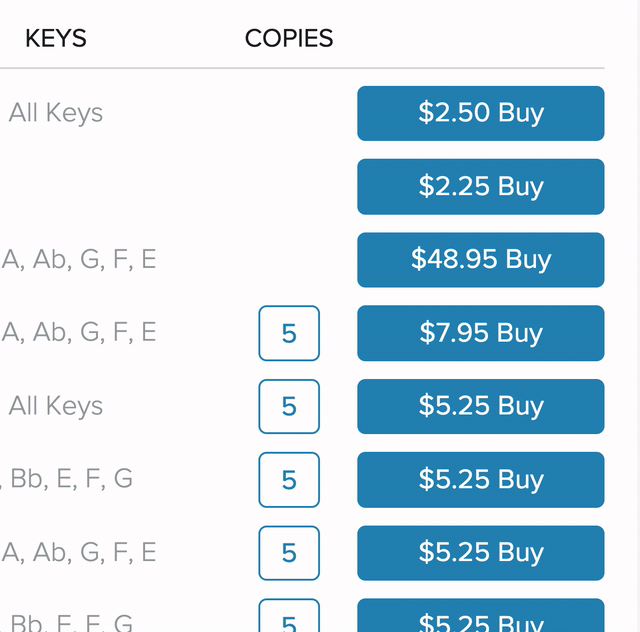Click the KEYS column header
640x632 pixels.
tap(56, 39)
